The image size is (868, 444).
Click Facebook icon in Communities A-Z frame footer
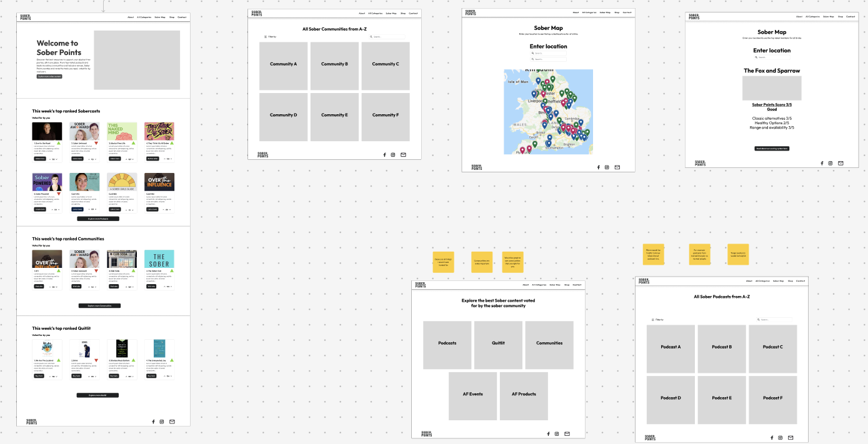tap(384, 154)
